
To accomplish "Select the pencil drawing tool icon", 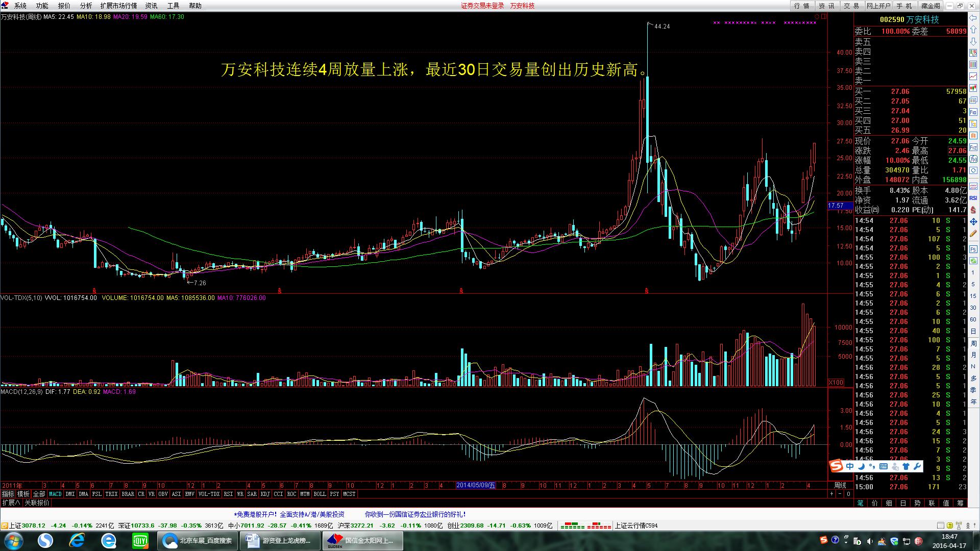I will (x=973, y=234).
